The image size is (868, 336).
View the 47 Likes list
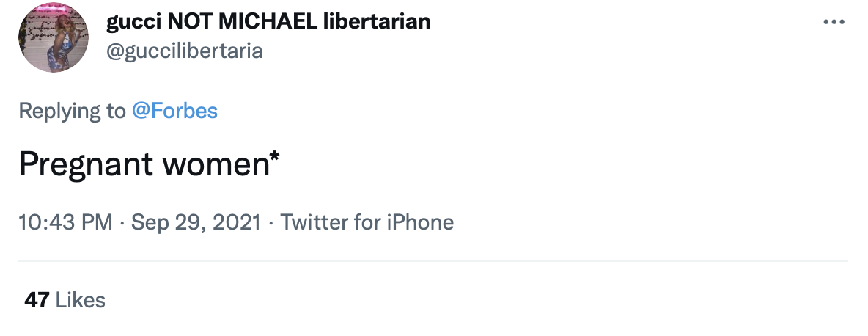pos(65,300)
